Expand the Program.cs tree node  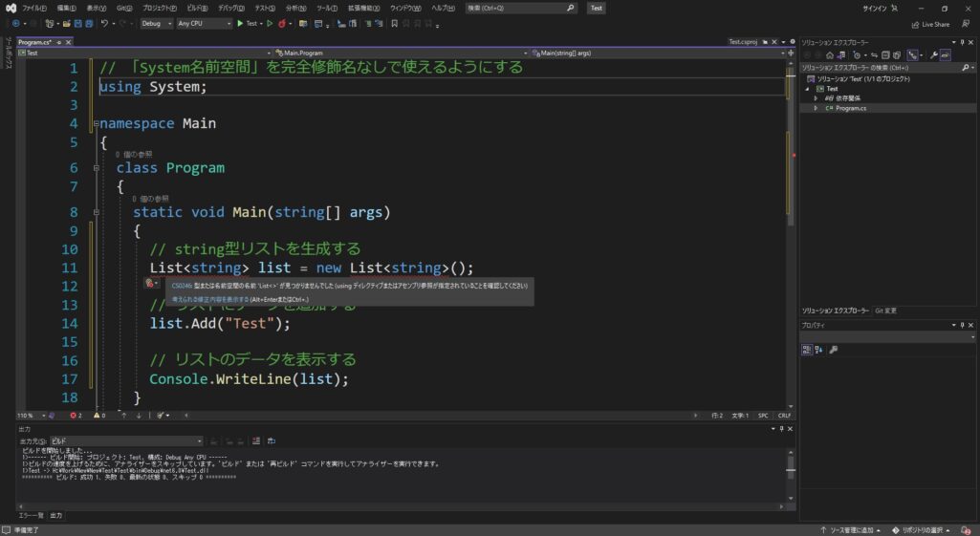coord(816,108)
